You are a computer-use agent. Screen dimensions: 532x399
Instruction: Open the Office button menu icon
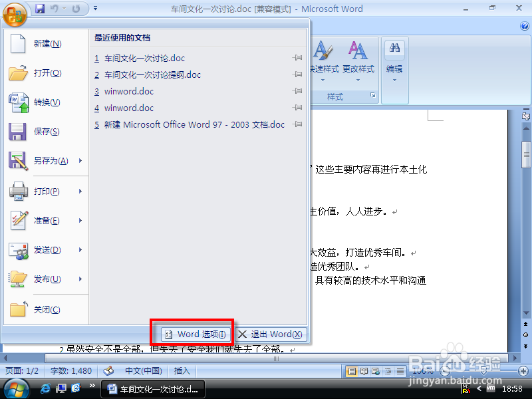[x=13, y=15]
